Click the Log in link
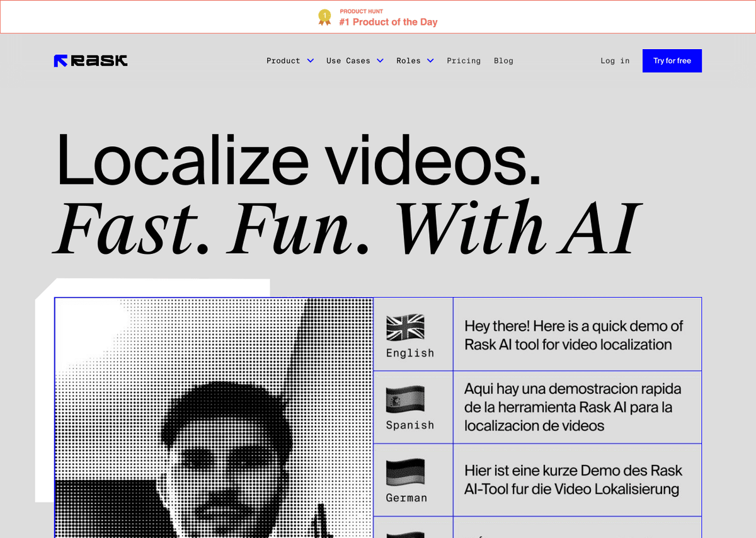The image size is (756, 538). (615, 60)
